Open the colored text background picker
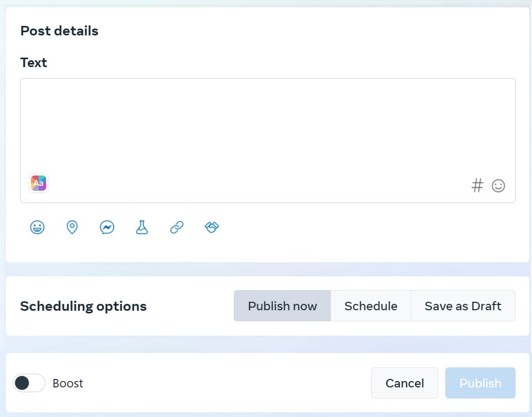The image size is (532, 417). coord(38,183)
